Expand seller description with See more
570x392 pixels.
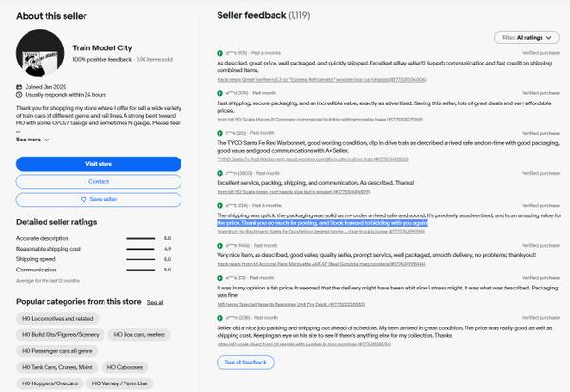pos(33,140)
